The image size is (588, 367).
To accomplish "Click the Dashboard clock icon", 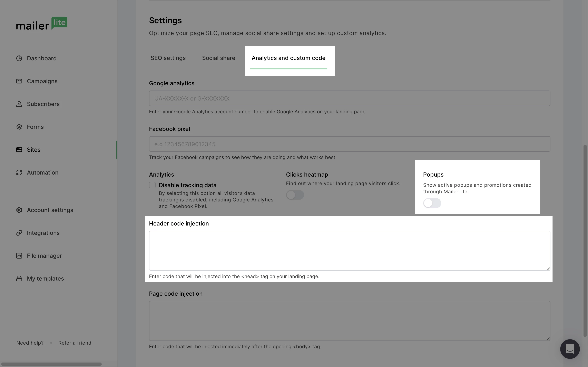I will click(x=19, y=58).
